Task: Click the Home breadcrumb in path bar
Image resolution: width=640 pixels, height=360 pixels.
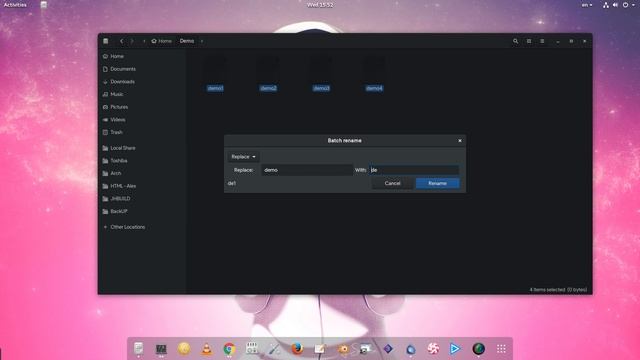Action: click(x=162, y=41)
